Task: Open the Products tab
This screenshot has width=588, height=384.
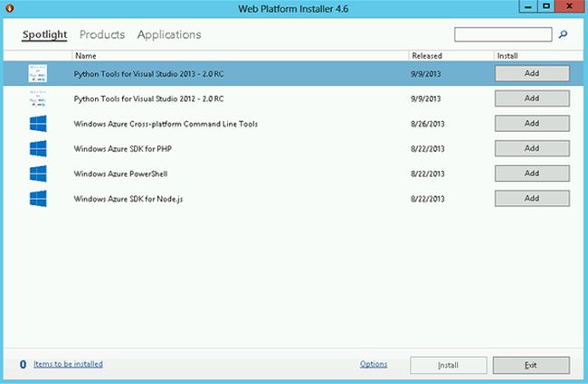Action: (x=102, y=34)
